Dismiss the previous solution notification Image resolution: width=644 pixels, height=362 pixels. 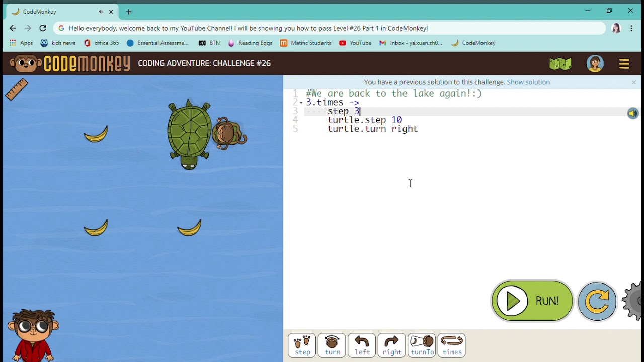634,82
